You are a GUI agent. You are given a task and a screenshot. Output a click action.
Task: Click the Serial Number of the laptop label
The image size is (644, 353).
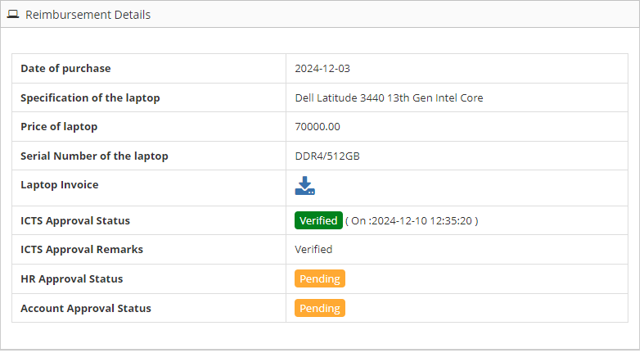click(94, 156)
